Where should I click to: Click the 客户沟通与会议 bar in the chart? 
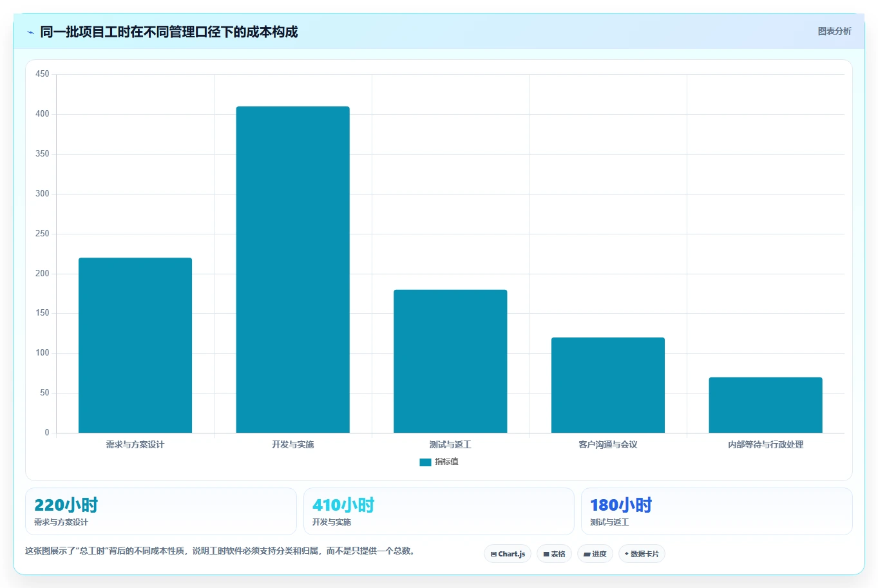coord(608,385)
